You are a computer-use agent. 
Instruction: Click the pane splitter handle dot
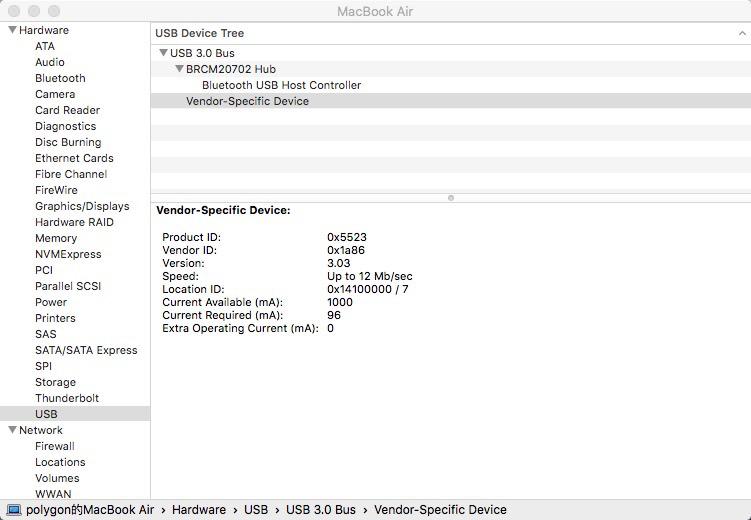[x=451, y=198]
